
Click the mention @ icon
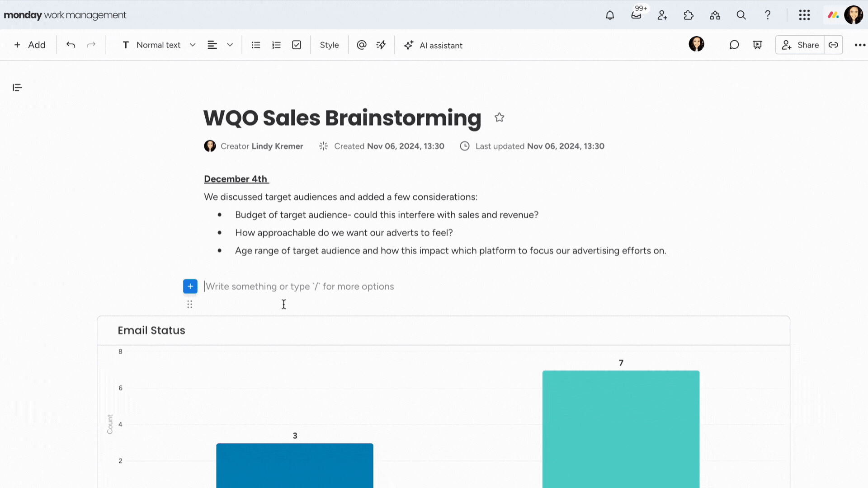click(x=361, y=45)
